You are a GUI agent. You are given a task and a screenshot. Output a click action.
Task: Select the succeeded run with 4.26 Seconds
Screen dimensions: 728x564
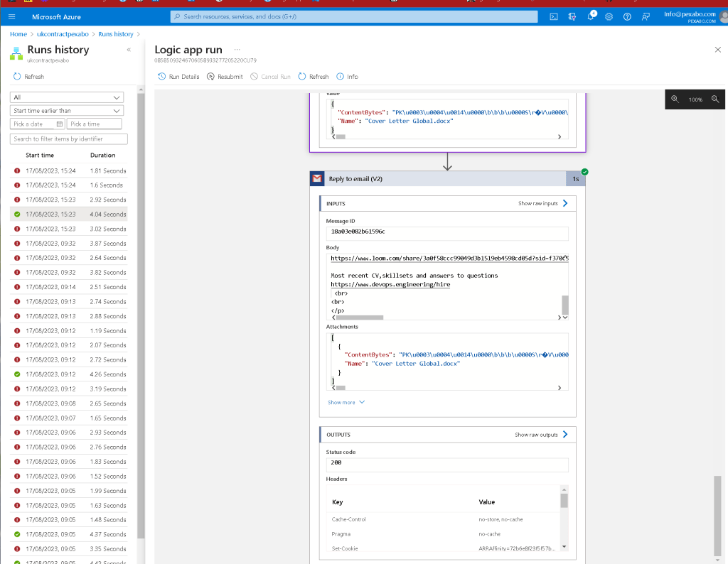(x=69, y=374)
